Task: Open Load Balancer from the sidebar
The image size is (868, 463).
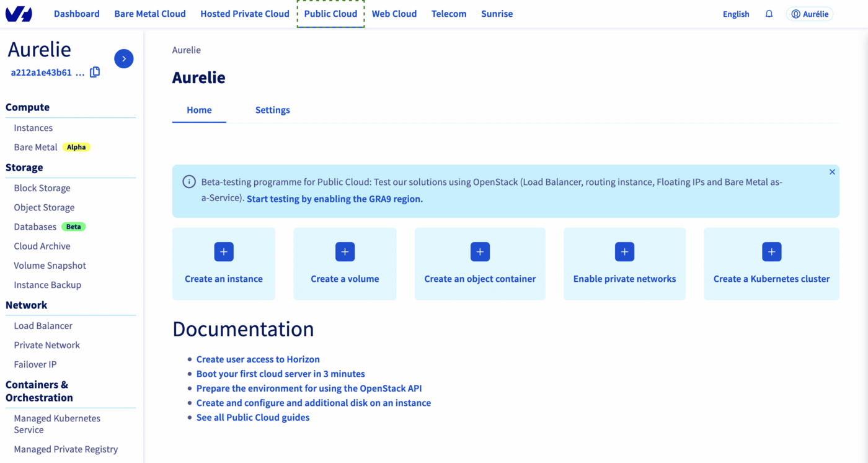Action: point(43,325)
